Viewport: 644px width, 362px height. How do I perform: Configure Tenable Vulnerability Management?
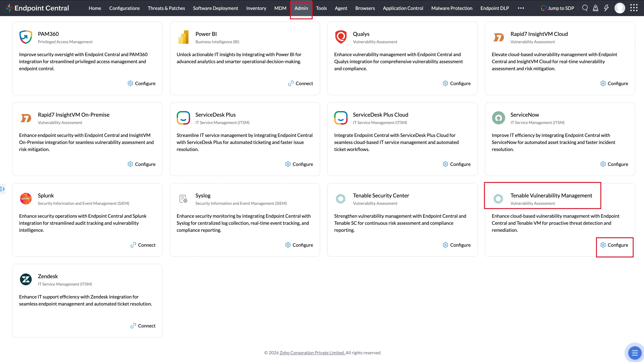point(614,245)
